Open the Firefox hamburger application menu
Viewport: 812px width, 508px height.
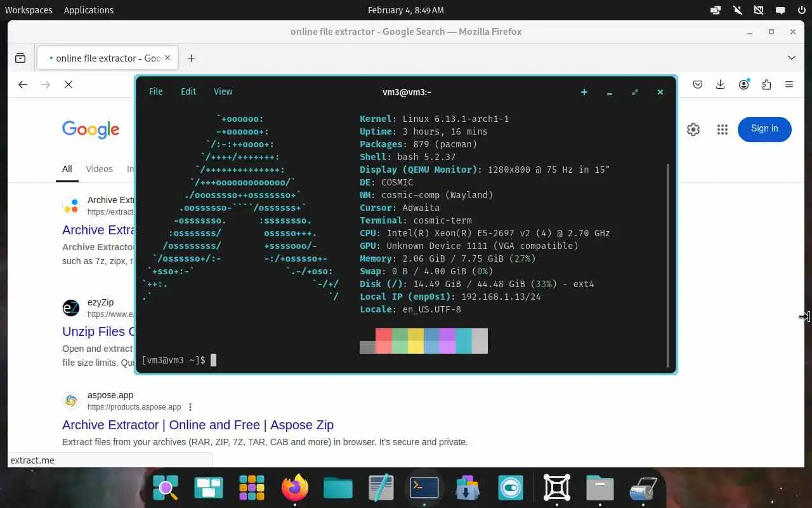click(789, 84)
